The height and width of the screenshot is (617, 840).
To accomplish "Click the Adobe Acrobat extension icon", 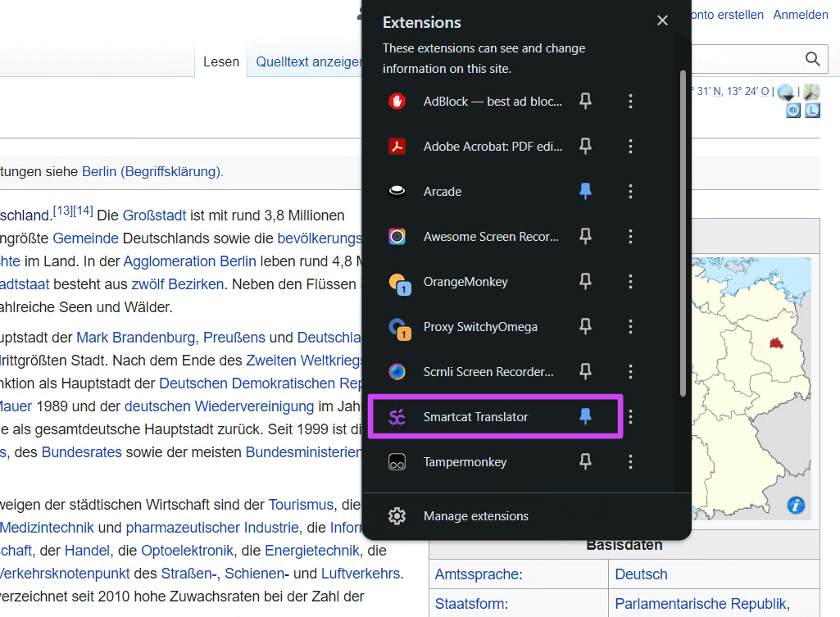I will tap(397, 146).
